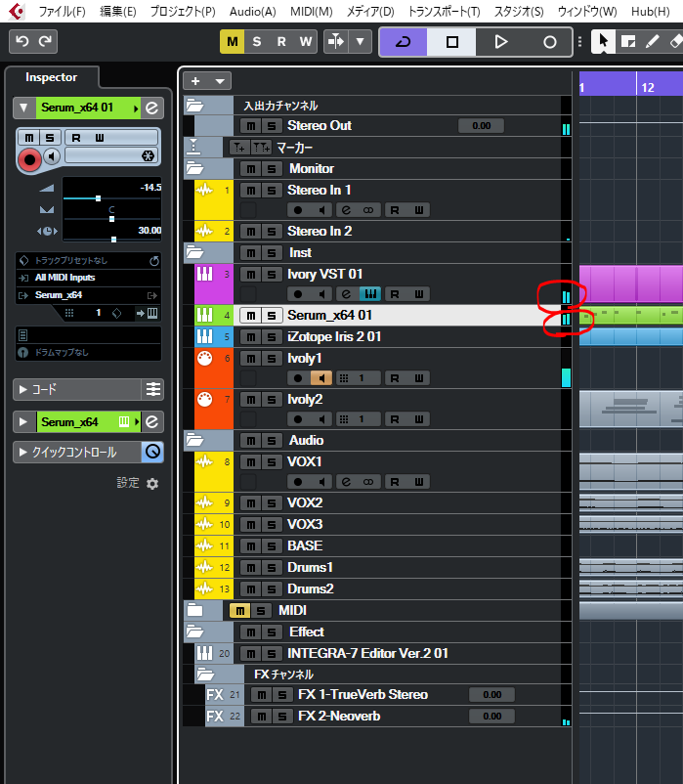The height and width of the screenshot is (784, 683).
Task: Collapse the Serum_x64 01 inspector section triangle
Action: pyautogui.click(x=23, y=108)
